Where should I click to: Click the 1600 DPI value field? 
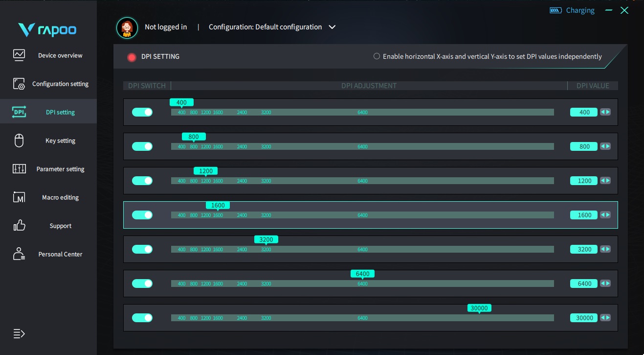(x=584, y=215)
